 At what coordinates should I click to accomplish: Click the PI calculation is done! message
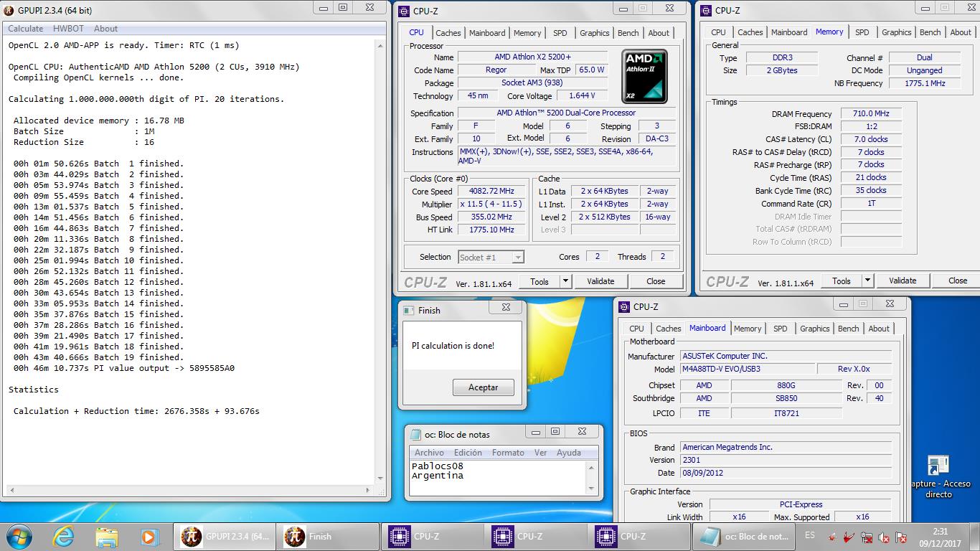click(453, 346)
